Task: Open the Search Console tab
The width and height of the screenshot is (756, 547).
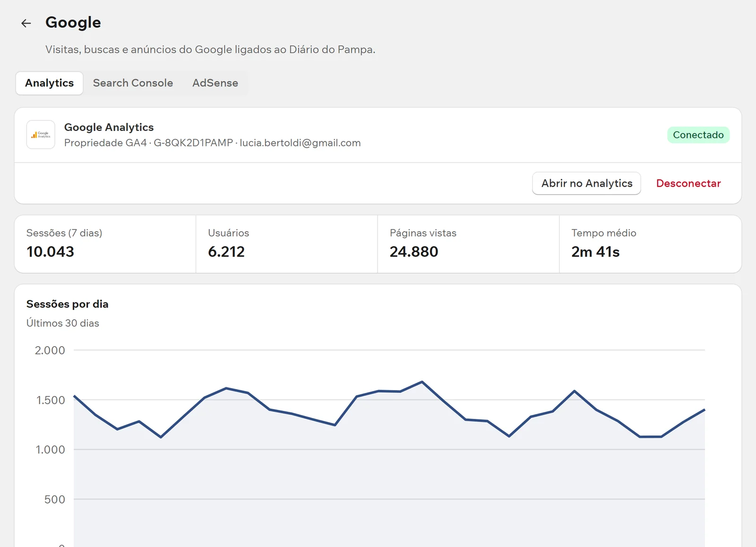Action: point(133,83)
